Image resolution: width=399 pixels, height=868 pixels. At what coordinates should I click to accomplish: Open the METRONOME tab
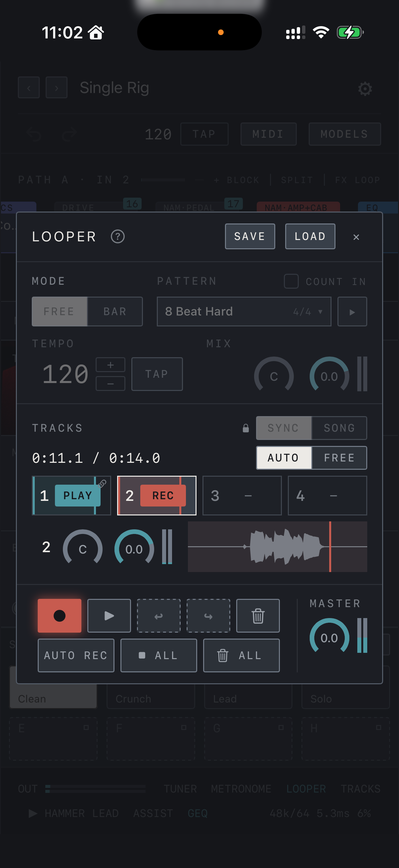(241, 789)
